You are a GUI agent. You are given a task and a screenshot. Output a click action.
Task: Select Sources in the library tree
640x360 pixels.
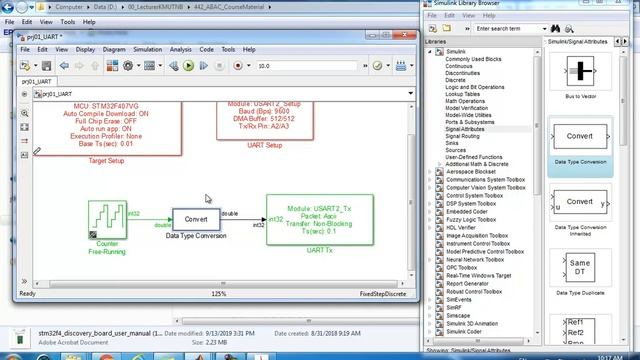[455, 150]
